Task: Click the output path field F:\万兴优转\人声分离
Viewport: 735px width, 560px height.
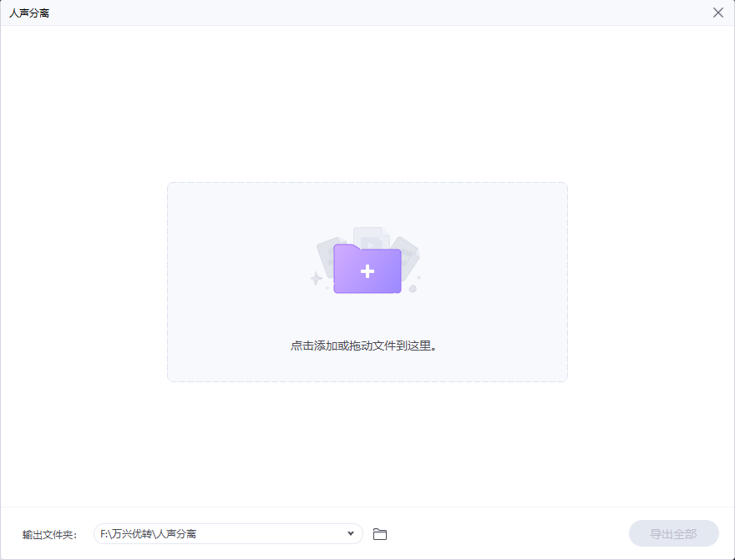Action: 228,534
